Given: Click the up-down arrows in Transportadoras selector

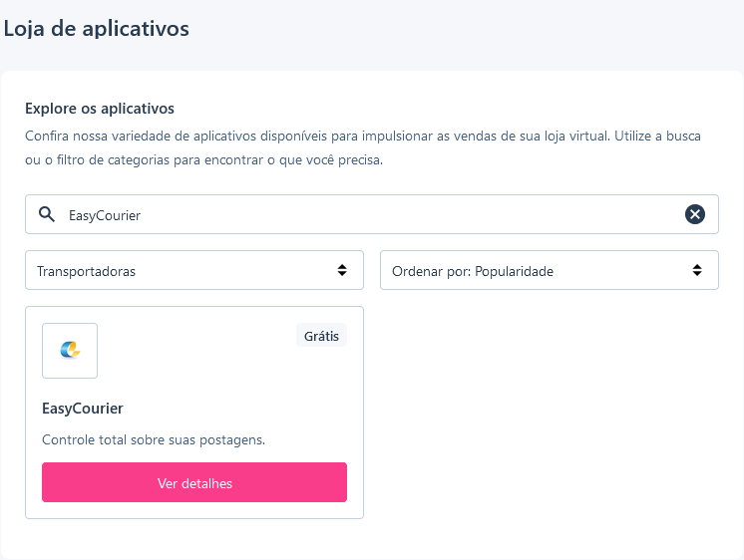Looking at the screenshot, I should 342,270.
